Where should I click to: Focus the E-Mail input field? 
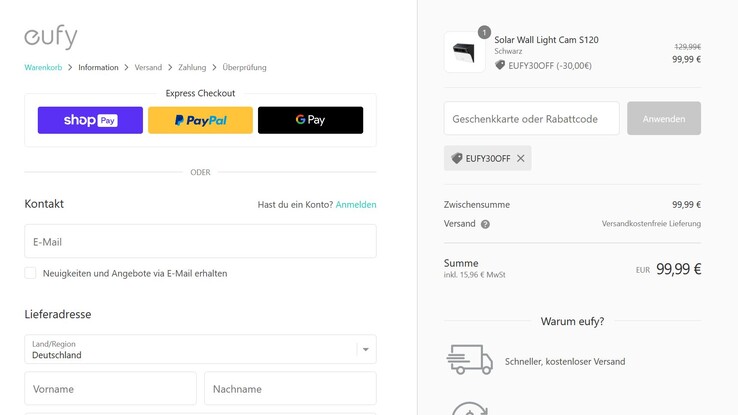pos(200,241)
